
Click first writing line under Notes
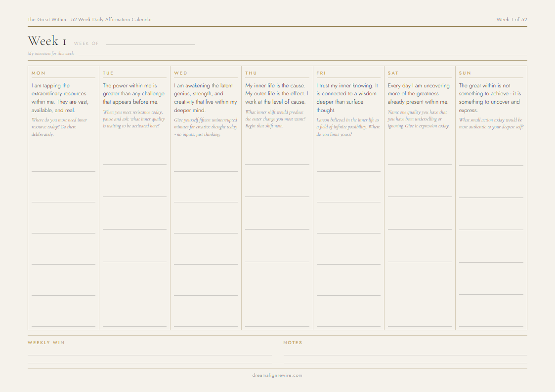[405, 355]
